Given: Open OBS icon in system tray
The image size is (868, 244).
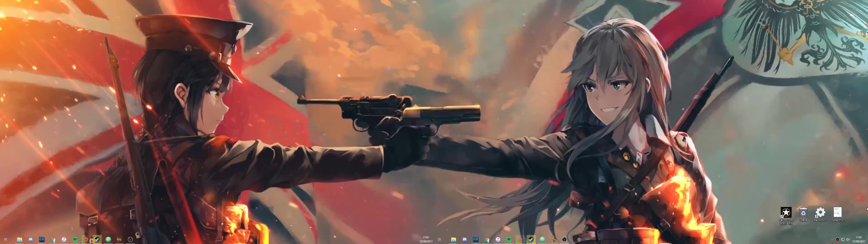Looking at the screenshot, I should [837, 240].
